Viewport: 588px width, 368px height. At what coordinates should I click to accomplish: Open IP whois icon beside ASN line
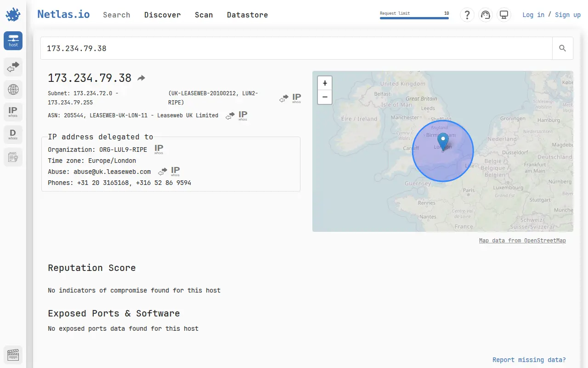tap(243, 115)
